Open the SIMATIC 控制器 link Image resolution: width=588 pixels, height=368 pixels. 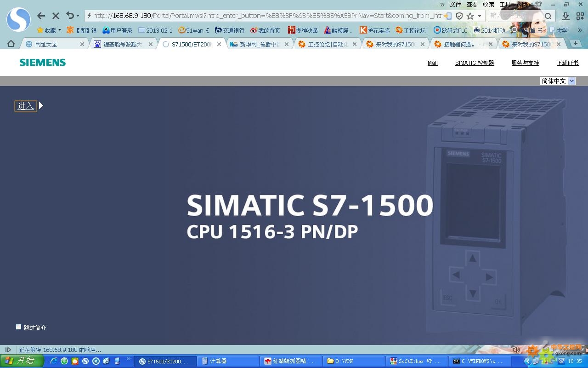(475, 63)
